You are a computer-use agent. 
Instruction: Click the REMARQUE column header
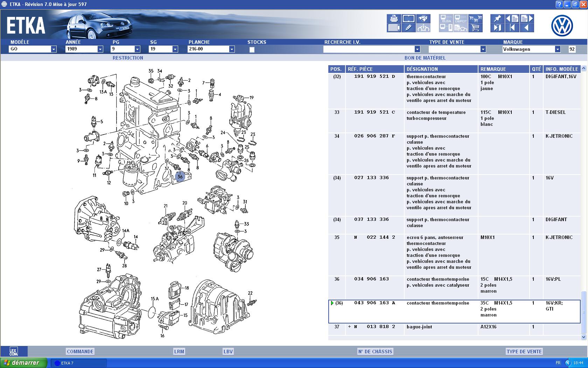pyautogui.click(x=504, y=69)
